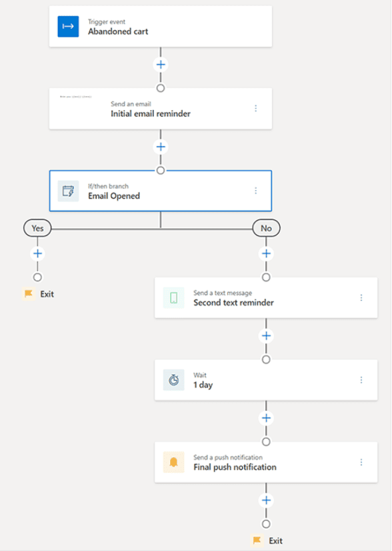Add a step after the 1 day wait
The width and height of the screenshot is (392, 551).
point(266,418)
